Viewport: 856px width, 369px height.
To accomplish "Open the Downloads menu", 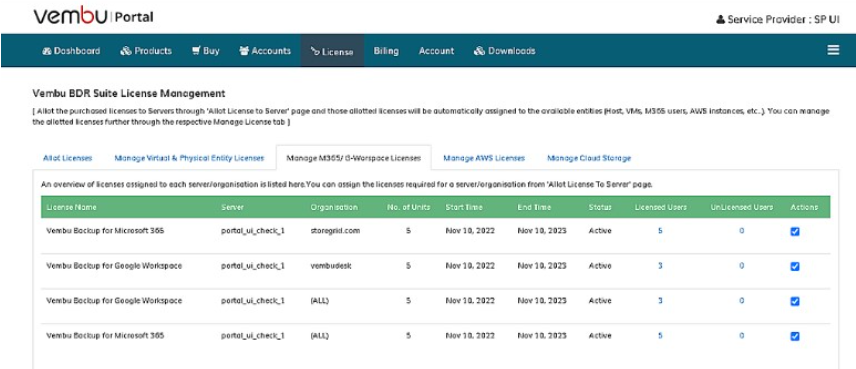I will point(504,51).
